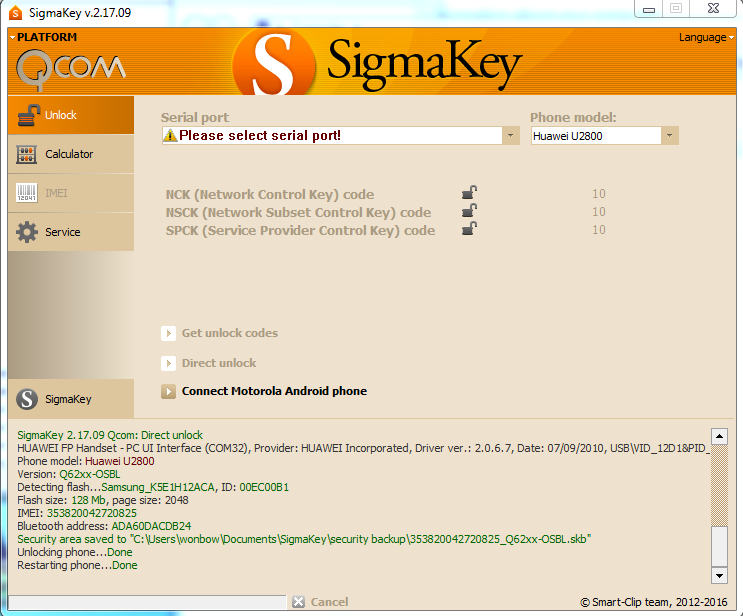Click the NCK code padlock icon
Screen dimensions: 743x616
469,192
